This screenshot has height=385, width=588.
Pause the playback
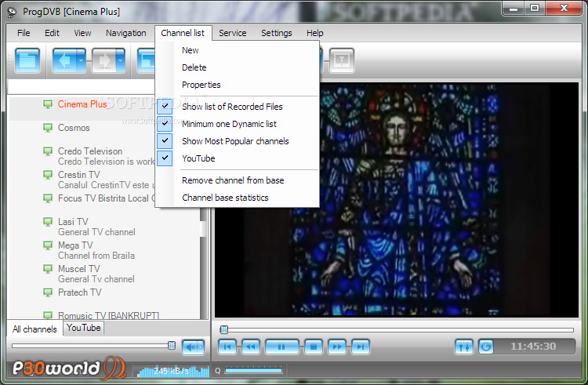282,347
